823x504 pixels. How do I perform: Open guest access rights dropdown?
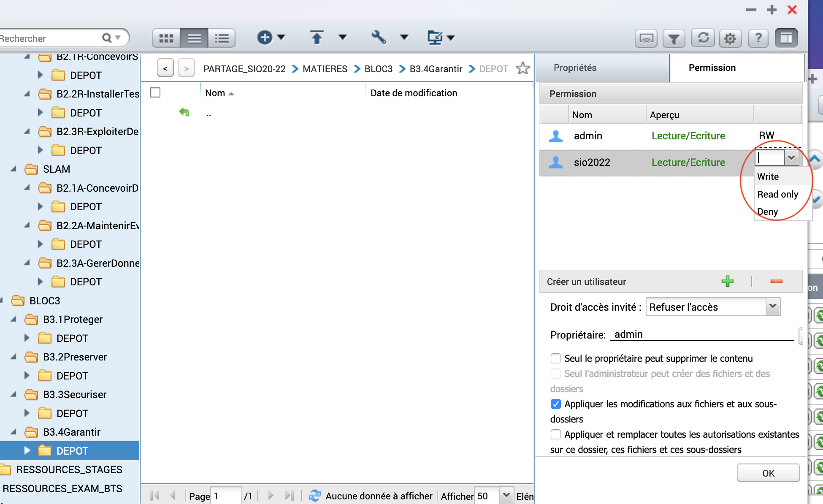(772, 306)
